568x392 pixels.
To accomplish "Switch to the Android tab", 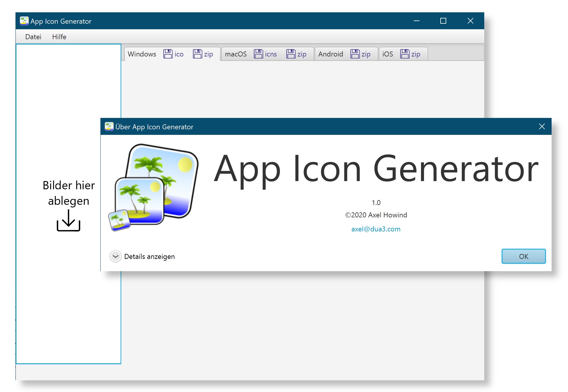I will [331, 54].
